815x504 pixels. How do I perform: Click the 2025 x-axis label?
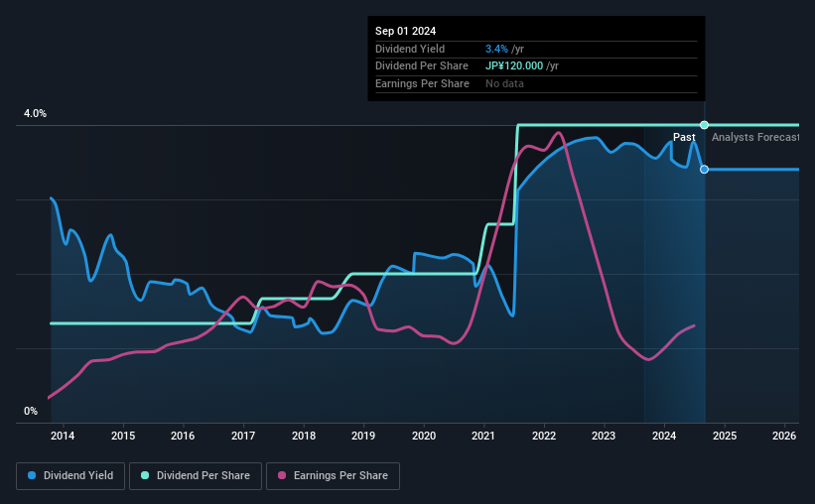pyautogui.click(x=725, y=436)
